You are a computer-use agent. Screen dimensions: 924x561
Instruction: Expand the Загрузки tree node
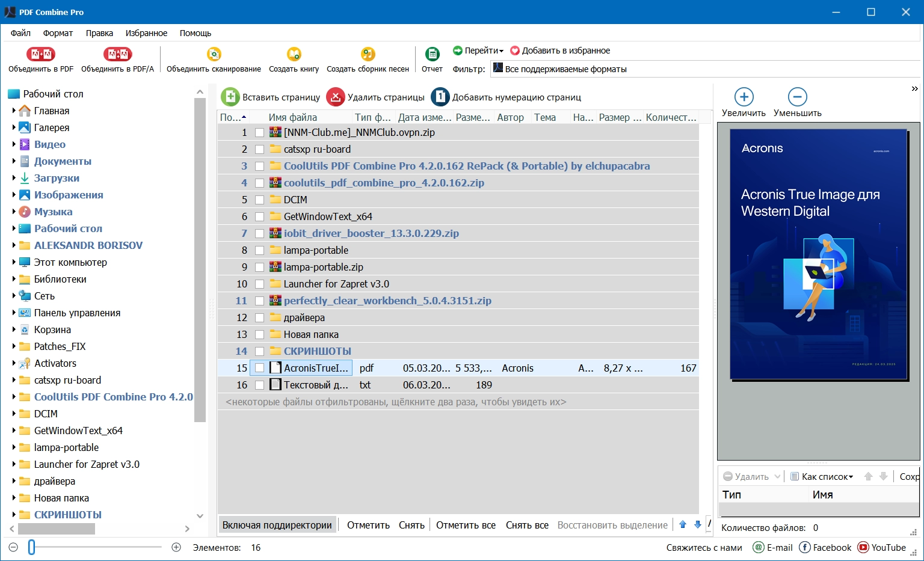coord(14,178)
